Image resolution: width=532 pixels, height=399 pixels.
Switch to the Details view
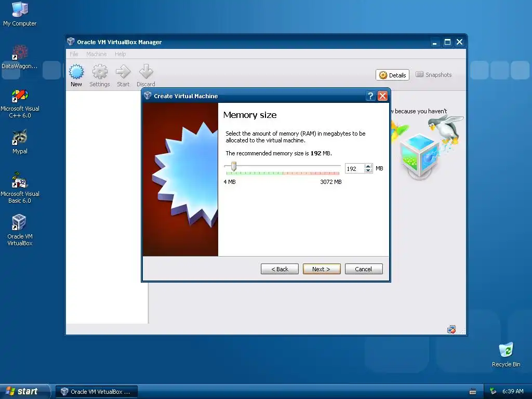pyautogui.click(x=393, y=75)
